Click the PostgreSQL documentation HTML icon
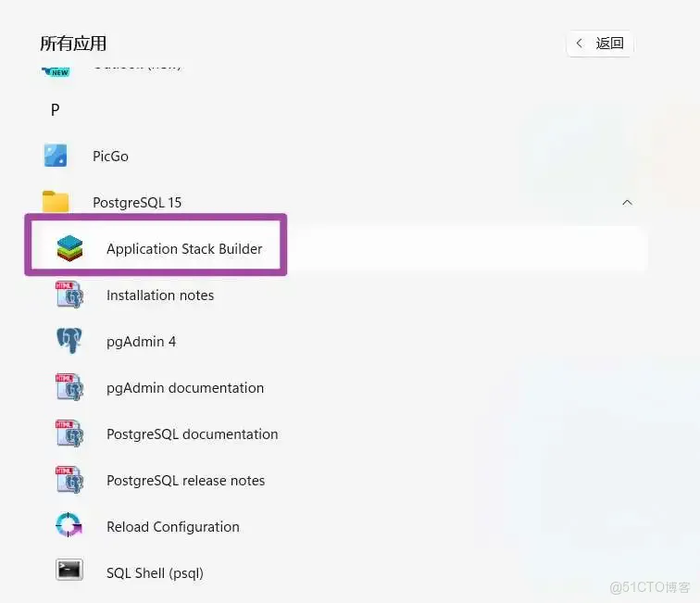 tap(69, 433)
